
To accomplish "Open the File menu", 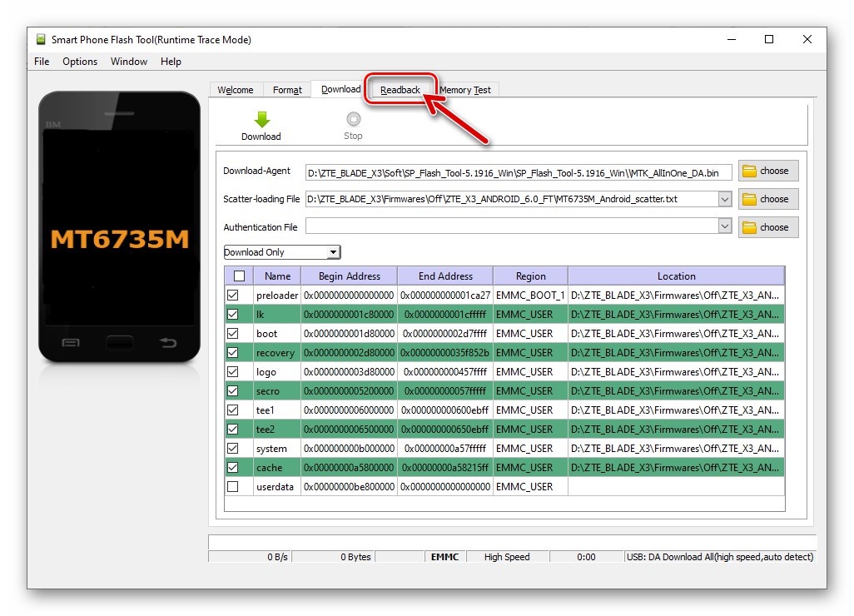I will click(x=42, y=62).
